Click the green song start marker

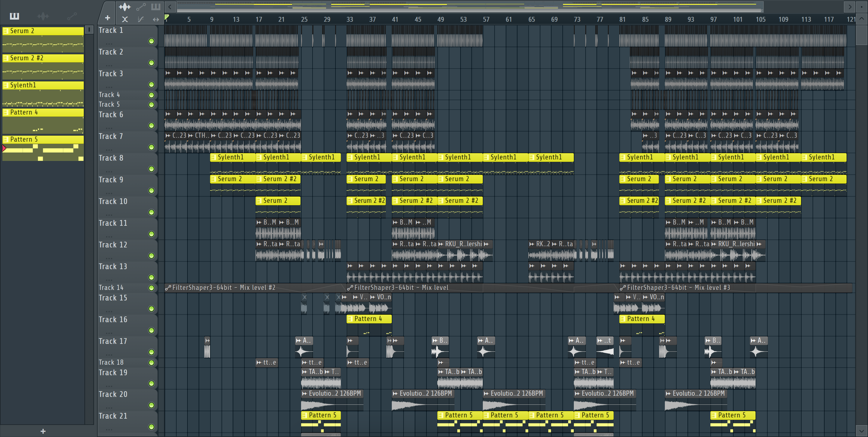166,17
